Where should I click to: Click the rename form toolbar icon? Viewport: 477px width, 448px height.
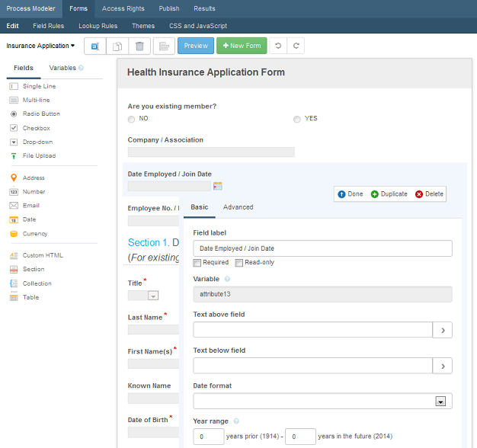pos(95,46)
